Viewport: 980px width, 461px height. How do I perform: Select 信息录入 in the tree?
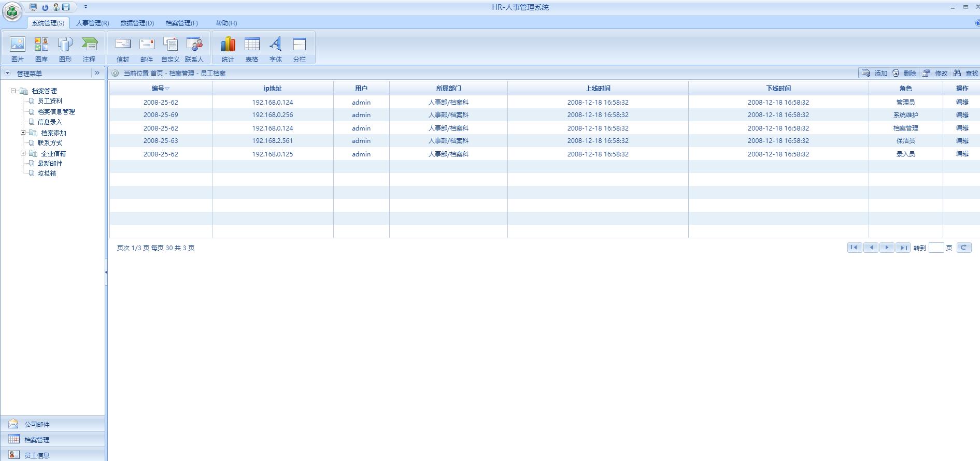(50, 122)
